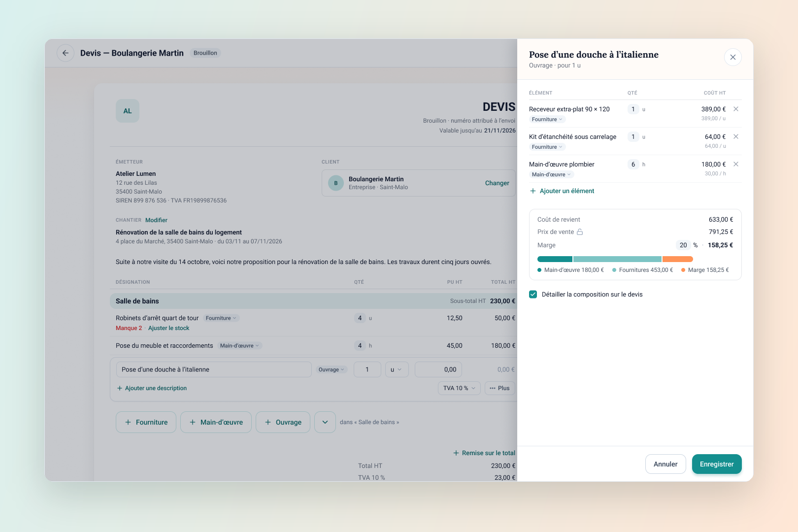This screenshot has width=798, height=532.
Task: Delete the Main-d'œuvre plombier row
Action: click(736, 164)
